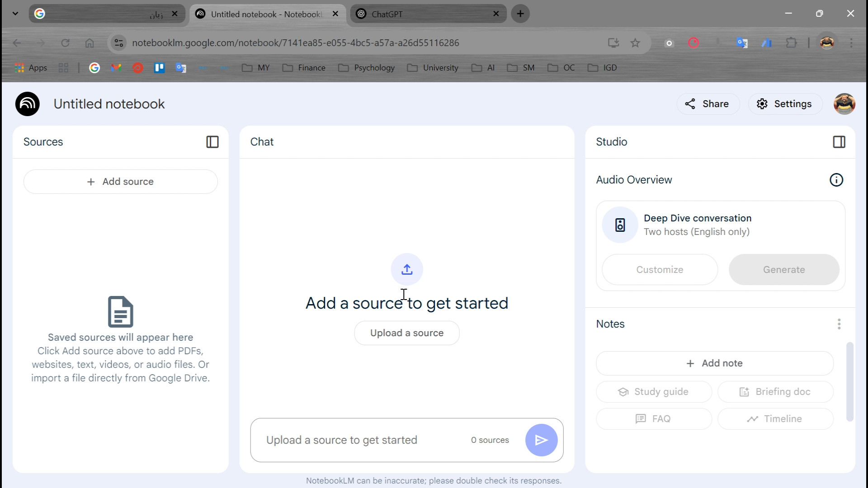Click the Deep Dive speaker icon
Image resolution: width=868 pixels, height=488 pixels.
pos(620,225)
